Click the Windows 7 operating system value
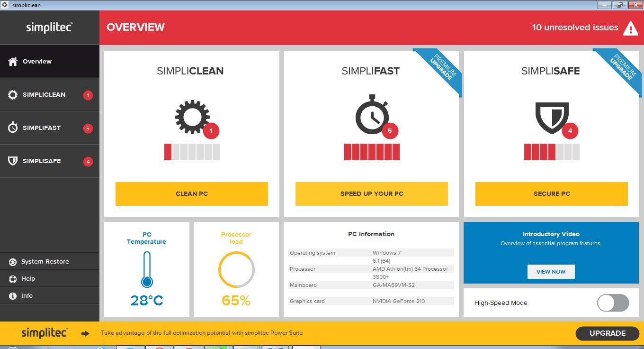 (386, 253)
